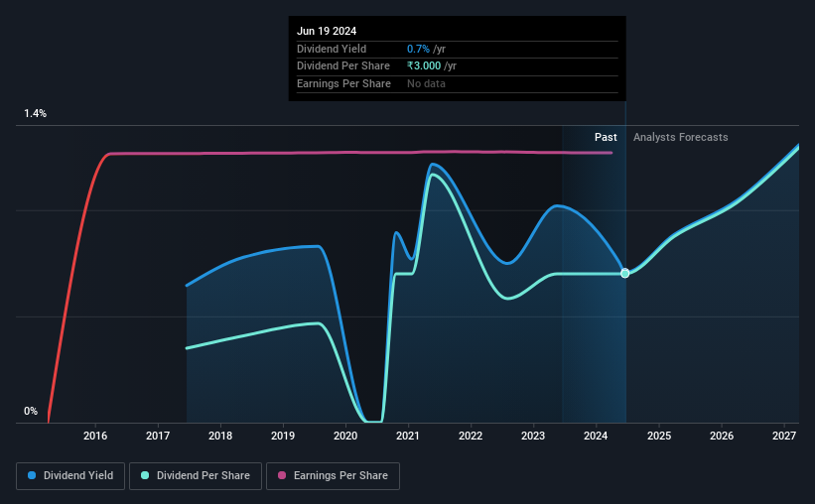Click the 2020 x-axis label
815x504 pixels.
[x=345, y=436]
